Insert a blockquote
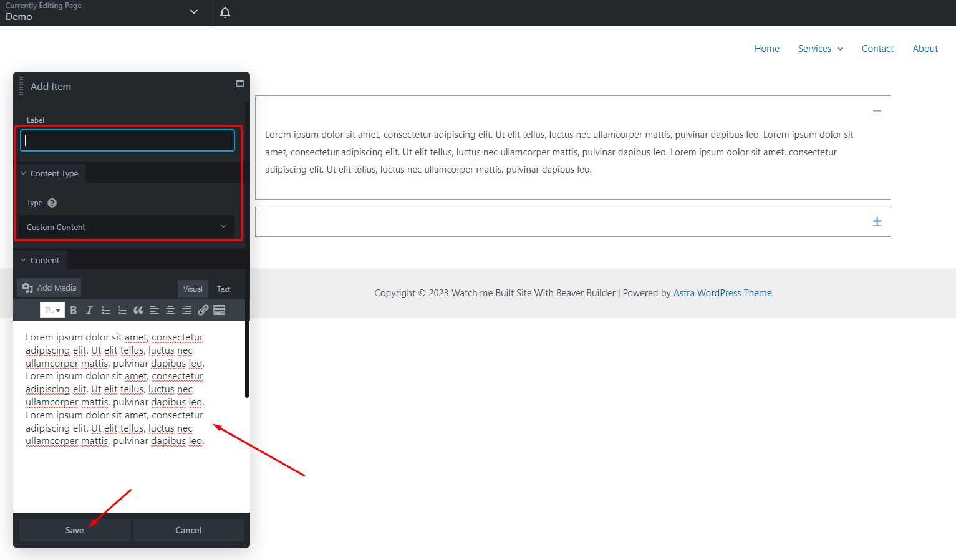The height and width of the screenshot is (560, 956). tap(138, 310)
